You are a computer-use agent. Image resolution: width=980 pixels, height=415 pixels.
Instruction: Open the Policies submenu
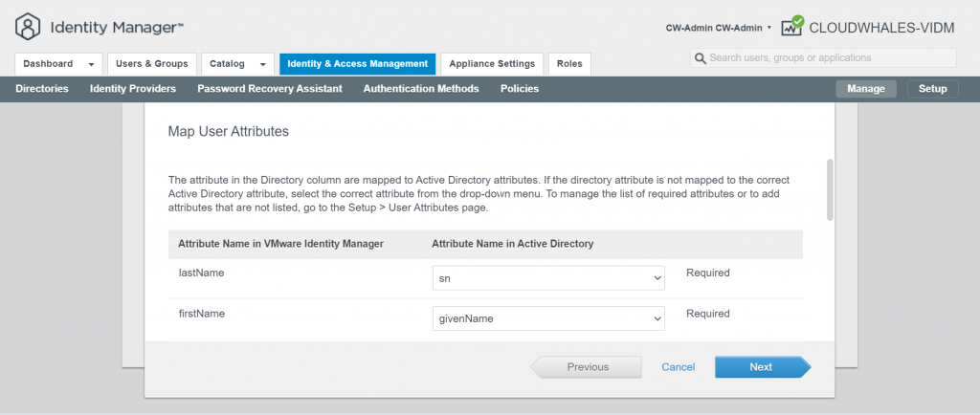pos(520,89)
